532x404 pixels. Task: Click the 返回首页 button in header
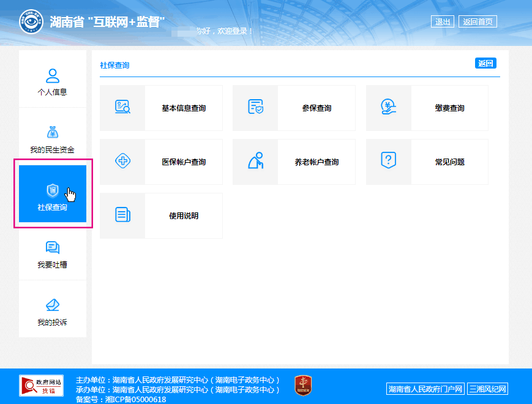point(478,22)
